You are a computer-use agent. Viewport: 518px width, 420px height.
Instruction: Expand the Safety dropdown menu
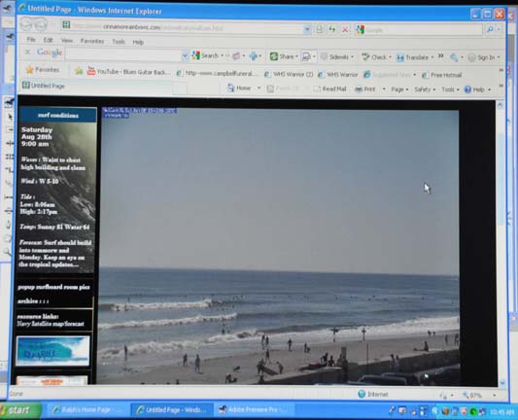click(x=425, y=89)
